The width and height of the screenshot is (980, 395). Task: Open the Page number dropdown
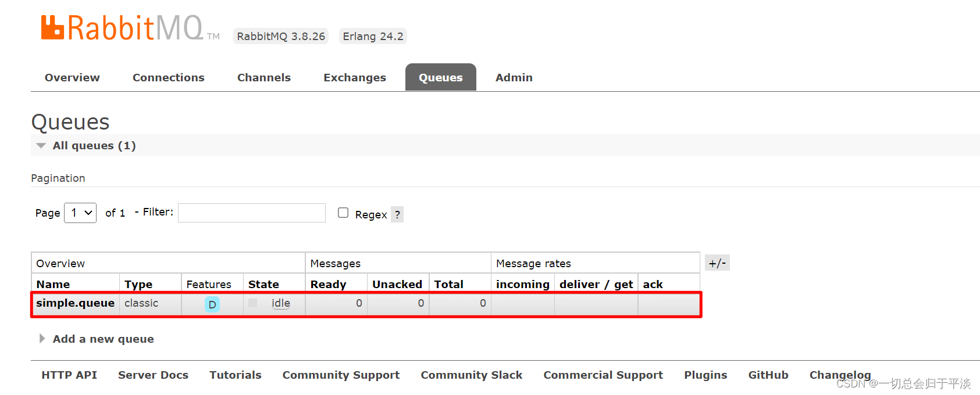[x=80, y=213]
